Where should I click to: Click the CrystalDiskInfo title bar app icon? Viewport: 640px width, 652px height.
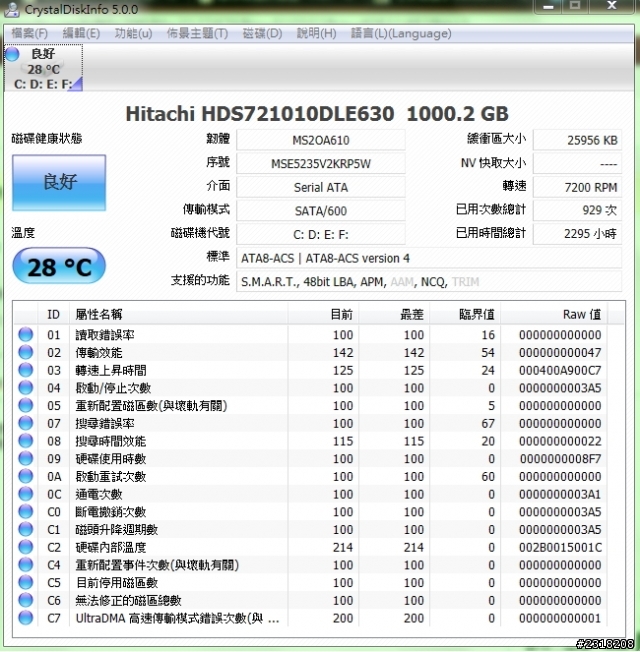point(11,10)
